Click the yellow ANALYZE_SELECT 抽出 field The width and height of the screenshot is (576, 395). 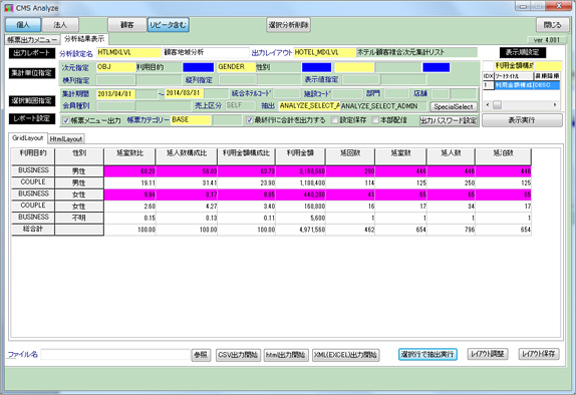point(309,106)
